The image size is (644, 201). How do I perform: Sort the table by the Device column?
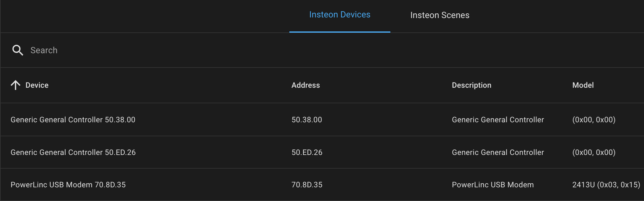[37, 85]
